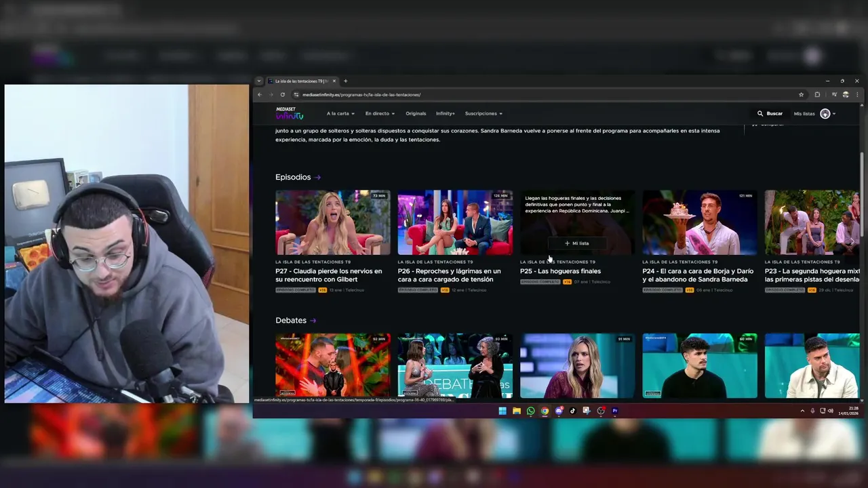The height and width of the screenshot is (488, 868).
Task: Open the Originals section
Action: pos(416,113)
